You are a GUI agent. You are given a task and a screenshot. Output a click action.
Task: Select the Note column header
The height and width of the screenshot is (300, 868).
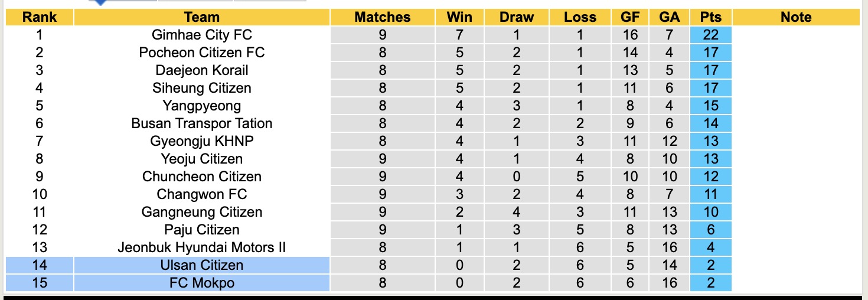(795, 17)
